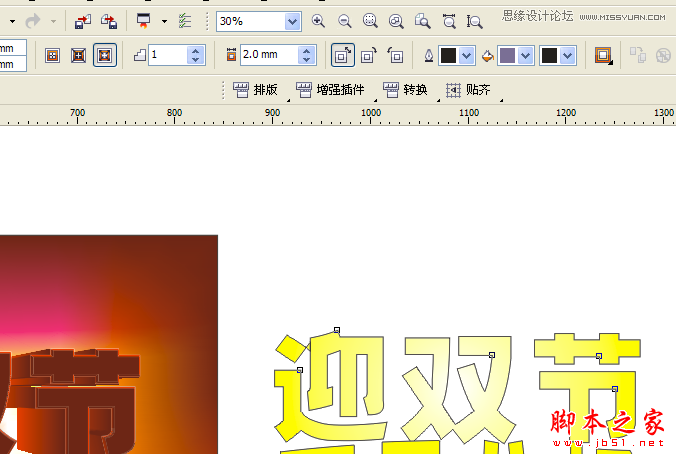676x454 pixels.
Task: Select the Zoom Out magnifier
Action: (344, 21)
